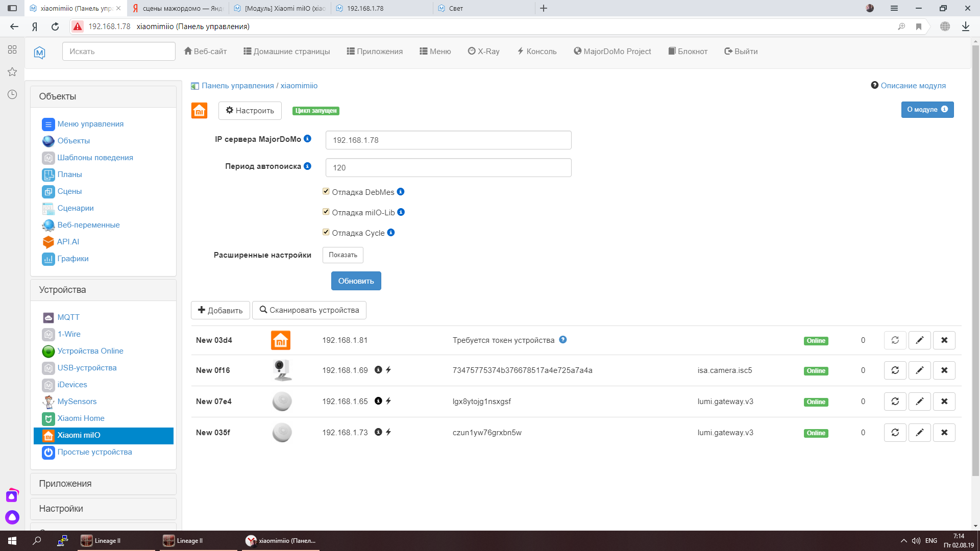The width and height of the screenshot is (980, 551).
Task: Click info icon next to Период автопоиска
Action: pos(307,166)
